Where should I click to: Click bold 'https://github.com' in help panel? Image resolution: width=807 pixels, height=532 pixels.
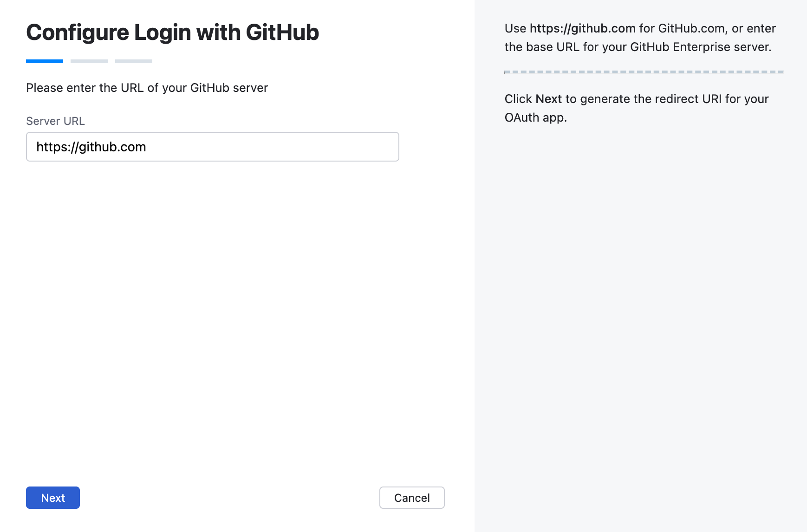click(582, 28)
